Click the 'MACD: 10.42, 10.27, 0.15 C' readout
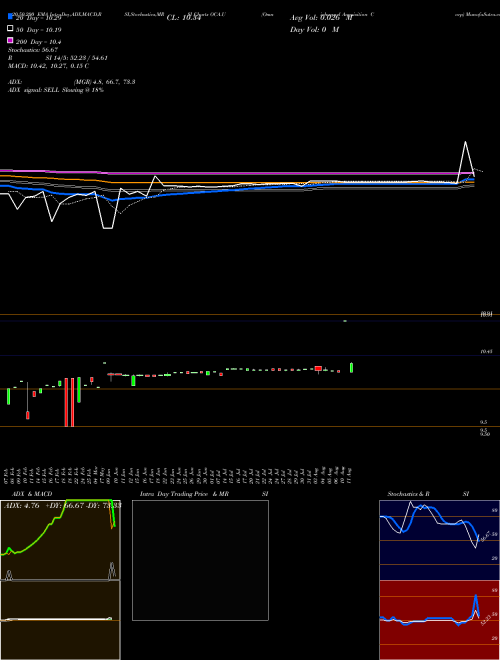This screenshot has height=660, width=500. [48, 66]
